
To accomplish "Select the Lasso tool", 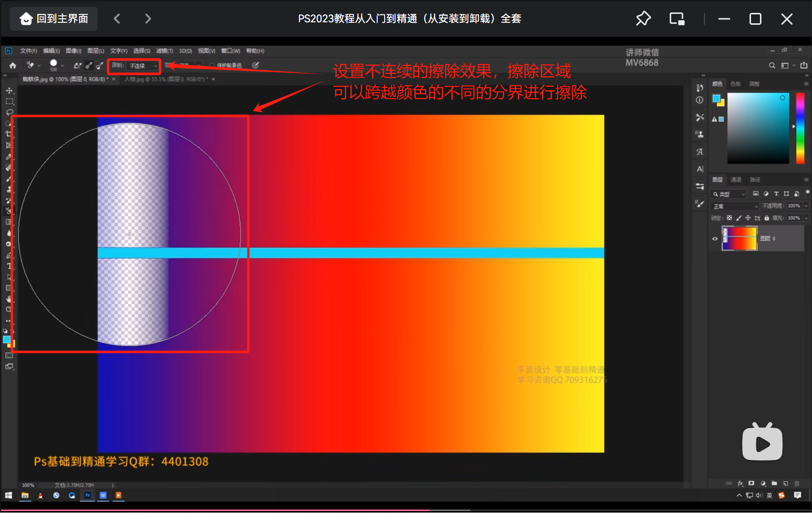I will tap(9, 112).
